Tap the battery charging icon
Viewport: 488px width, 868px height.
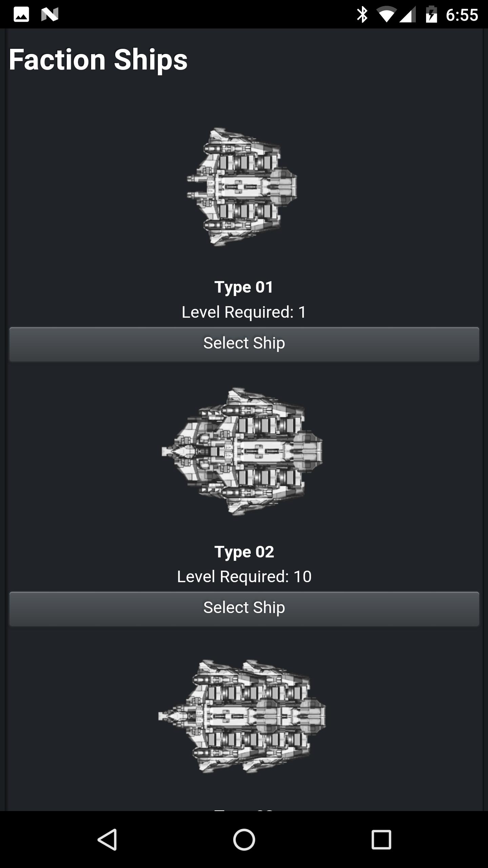click(431, 15)
